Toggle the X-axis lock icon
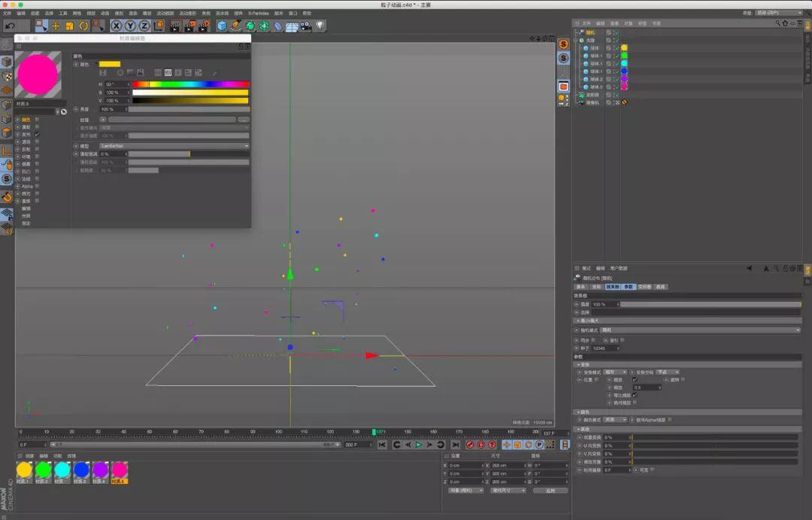The image size is (812, 520). [x=115, y=26]
